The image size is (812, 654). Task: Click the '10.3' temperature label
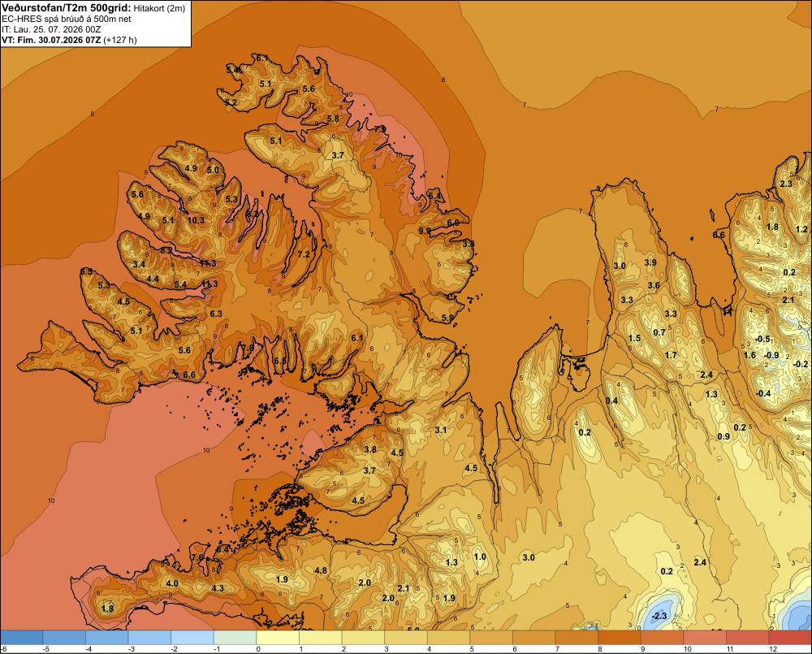coord(195,220)
